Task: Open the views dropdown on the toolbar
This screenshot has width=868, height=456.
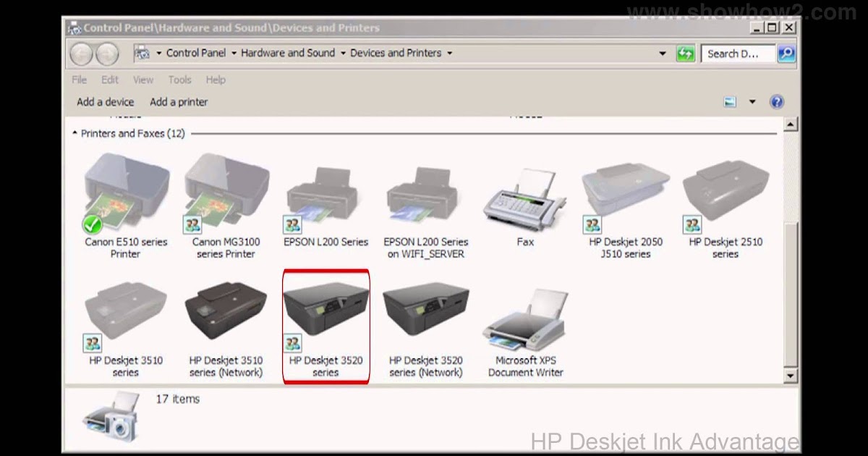Action: click(x=752, y=101)
